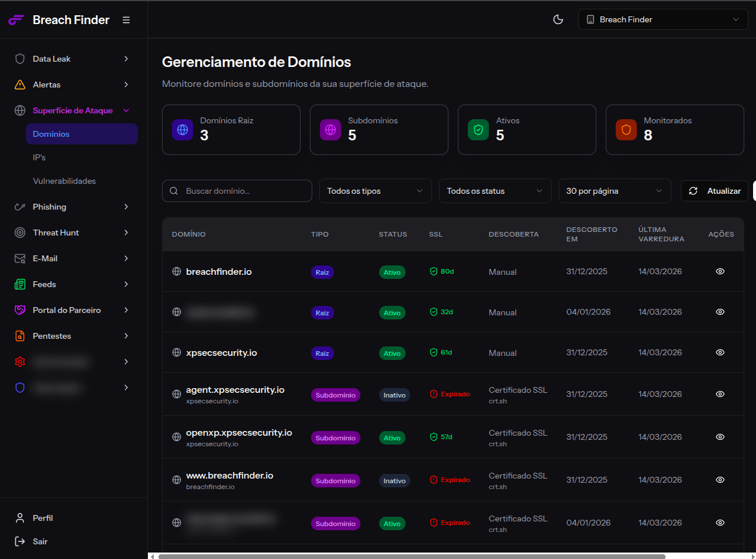
Task: Change page size via 30 por página dropdown
Action: [x=615, y=191]
